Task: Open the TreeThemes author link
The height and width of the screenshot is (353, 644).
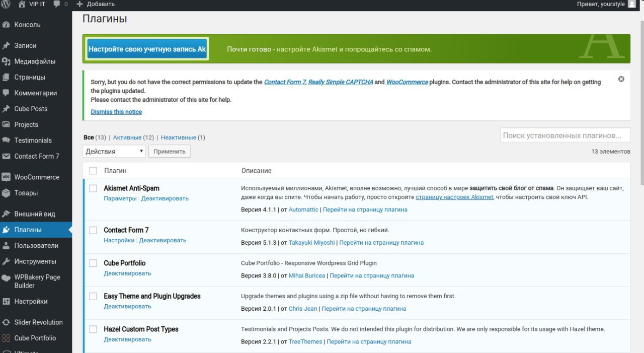Action: 305,342
